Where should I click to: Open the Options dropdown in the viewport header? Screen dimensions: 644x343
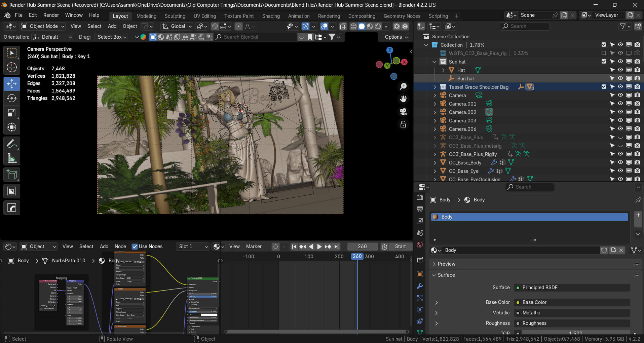tap(396, 37)
